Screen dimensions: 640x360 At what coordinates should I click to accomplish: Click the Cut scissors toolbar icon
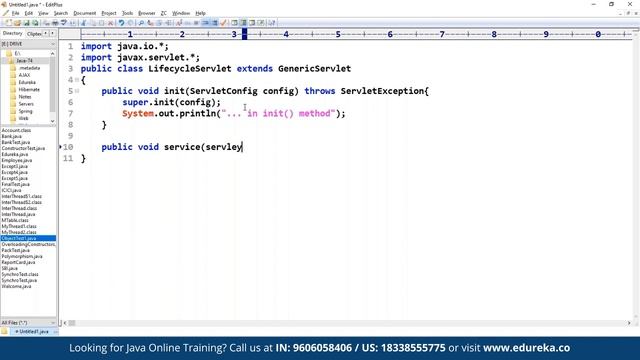pos(84,23)
